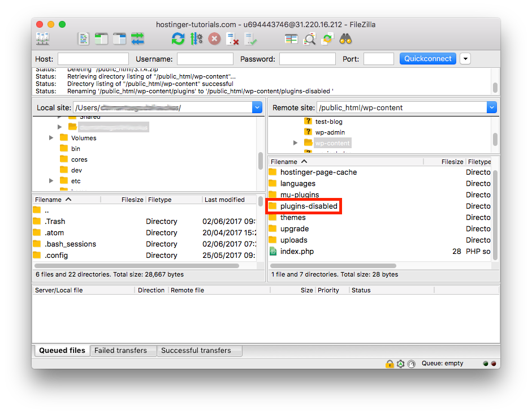Select the bin folder in local tree
The width and height of the screenshot is (532, 414).
pos(75,148)
